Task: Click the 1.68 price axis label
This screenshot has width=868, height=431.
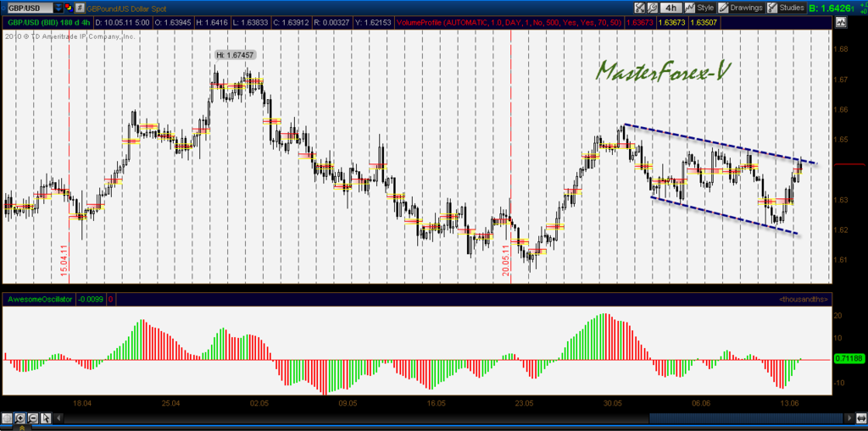Action: 840,50
